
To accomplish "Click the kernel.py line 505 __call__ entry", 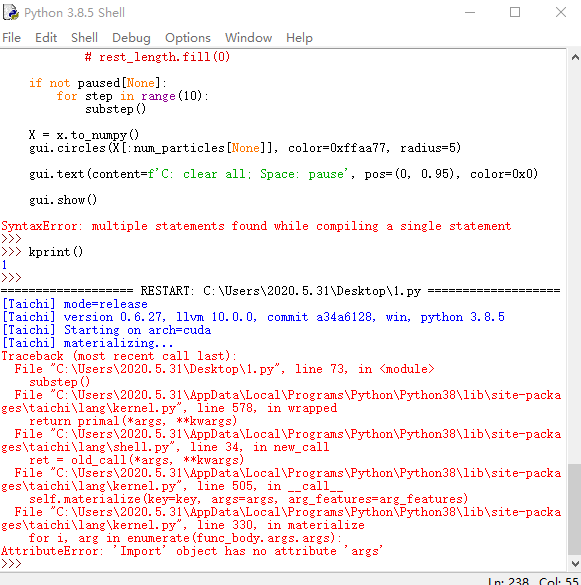I will 281,480.
